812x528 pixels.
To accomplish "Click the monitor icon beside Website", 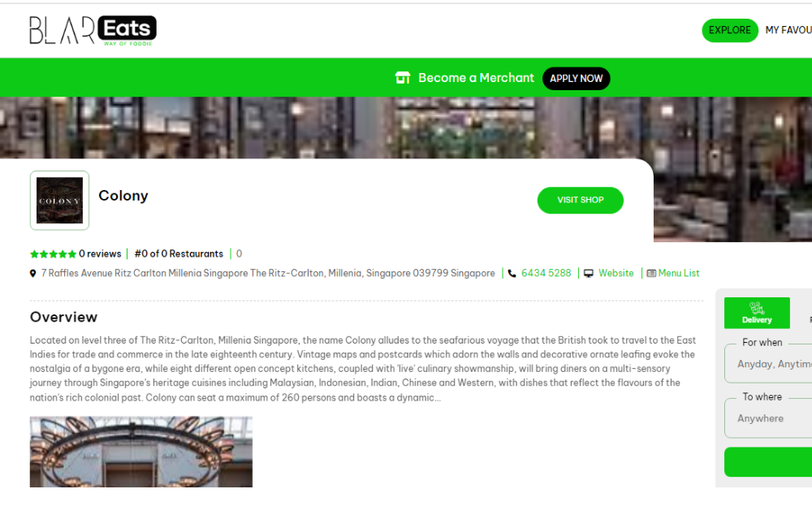I will coord(588,273).
